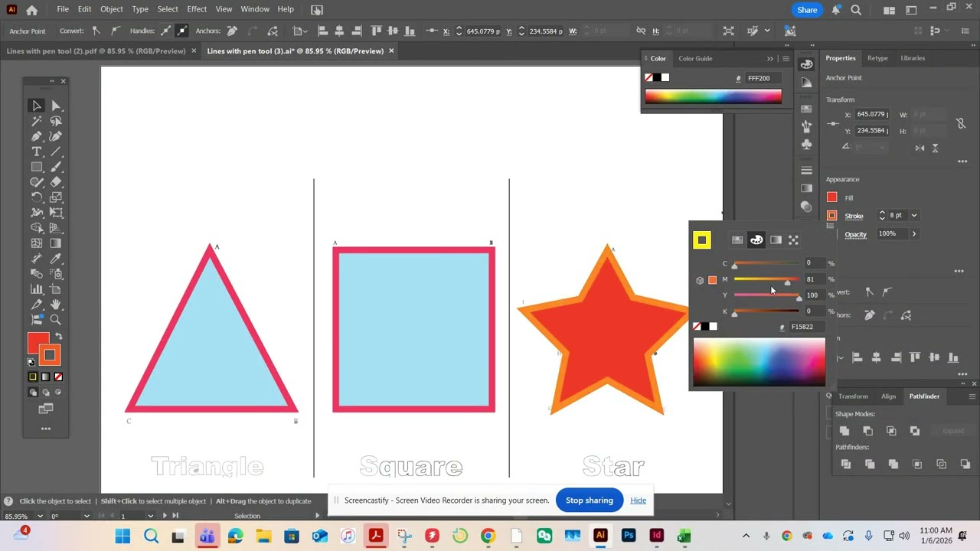
Task: Click the Hide link in Screencastify bar
Action: pyautogui.click(x=638, y=500)
